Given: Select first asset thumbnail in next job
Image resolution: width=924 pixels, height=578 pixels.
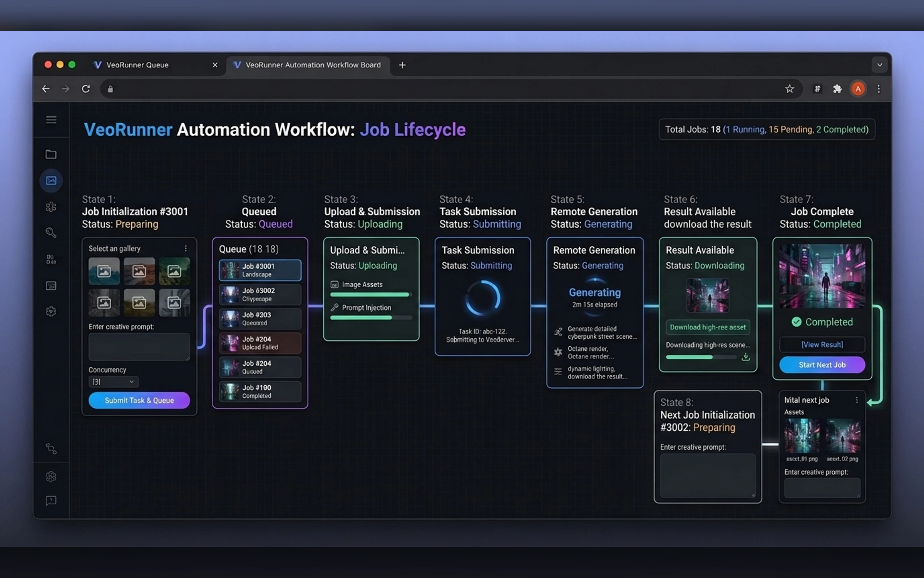Looking at the screenshot, I should coord(802,436).
